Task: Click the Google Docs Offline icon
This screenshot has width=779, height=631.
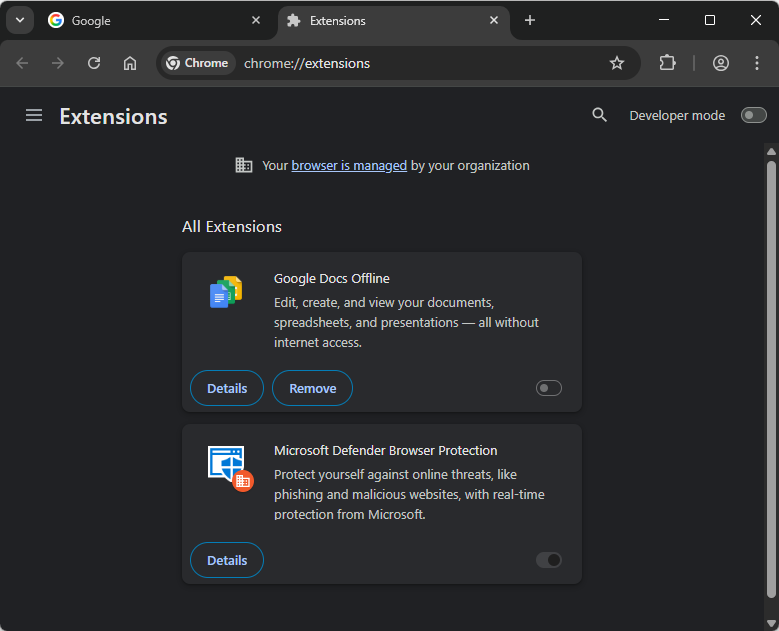Action: 226,292
